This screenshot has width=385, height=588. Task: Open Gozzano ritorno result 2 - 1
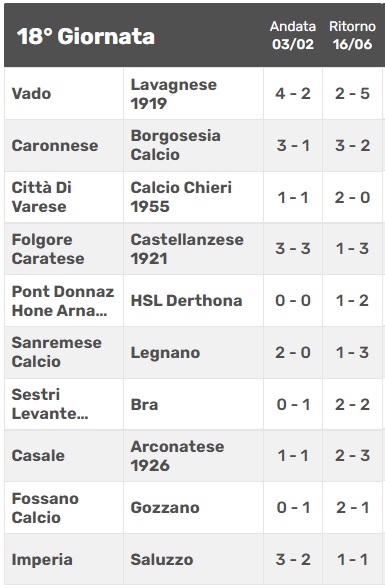(352, 508)
